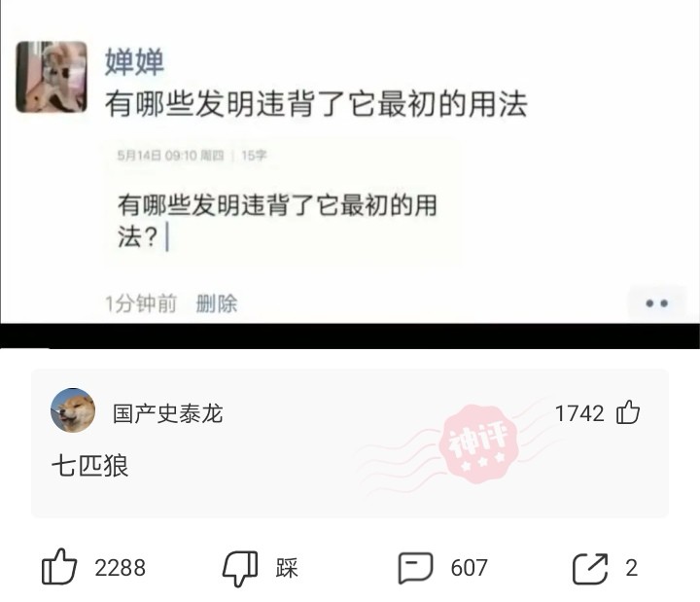700x602 pixels.
Task: Tap the thumbs-down icon beside 踩
Action: click(241, 568)
